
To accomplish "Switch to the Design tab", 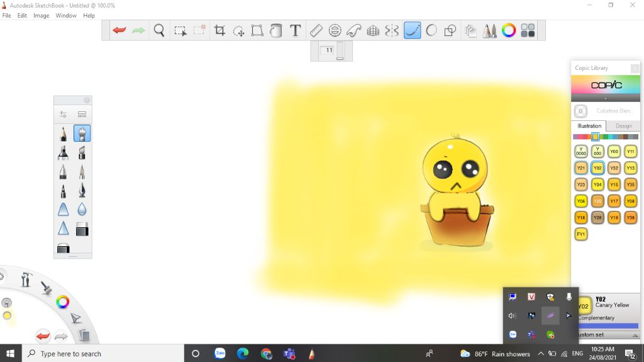I will click(623, 126).
